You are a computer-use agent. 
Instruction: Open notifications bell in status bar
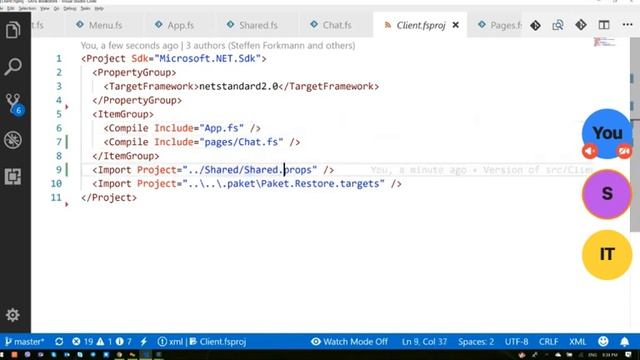624,342
